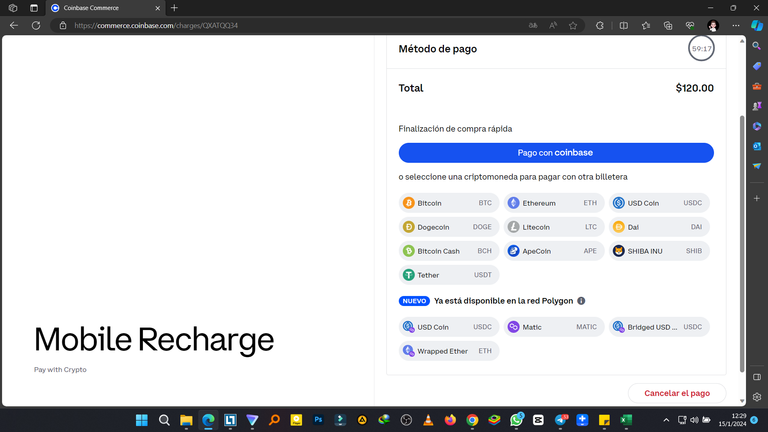Viewport: 768px width, 432px height.
Task: Open Polygon network info icon
Action: click(x=581, y=301)
